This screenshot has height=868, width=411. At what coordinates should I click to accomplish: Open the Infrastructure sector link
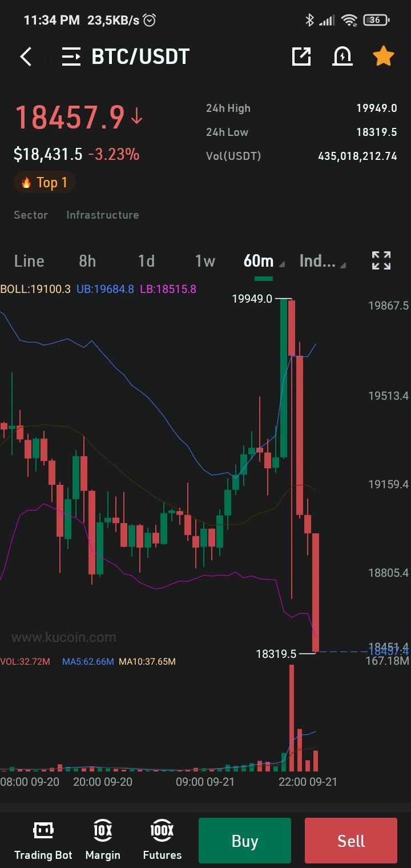click(x=103, y=215)
